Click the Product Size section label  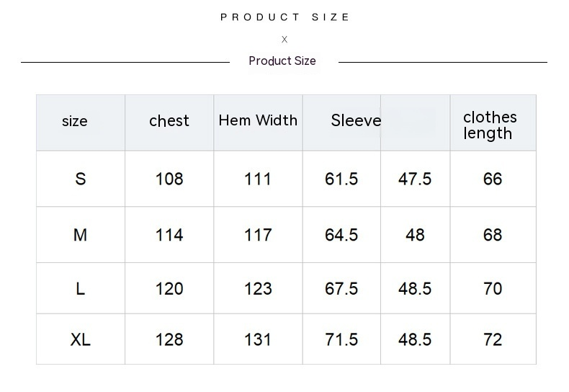pyautogui.click(x=282, y=61)
